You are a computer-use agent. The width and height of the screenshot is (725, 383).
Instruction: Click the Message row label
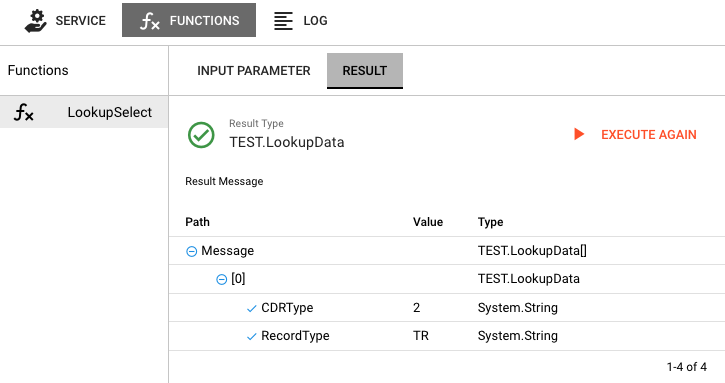227,251
